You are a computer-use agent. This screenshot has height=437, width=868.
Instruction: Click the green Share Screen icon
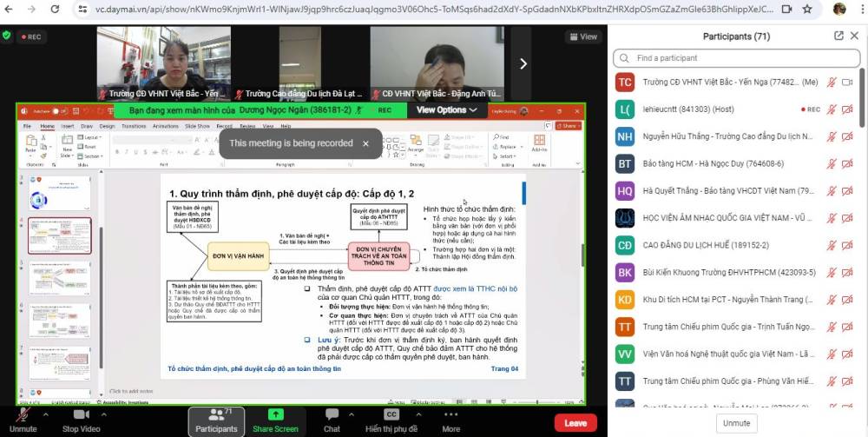click(275, 414)
